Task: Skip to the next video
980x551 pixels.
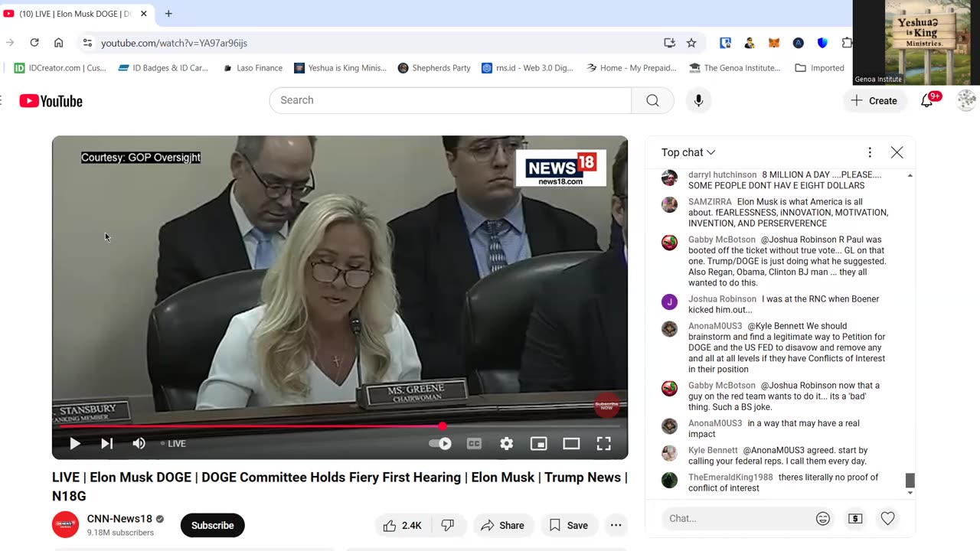Action: 106,443
